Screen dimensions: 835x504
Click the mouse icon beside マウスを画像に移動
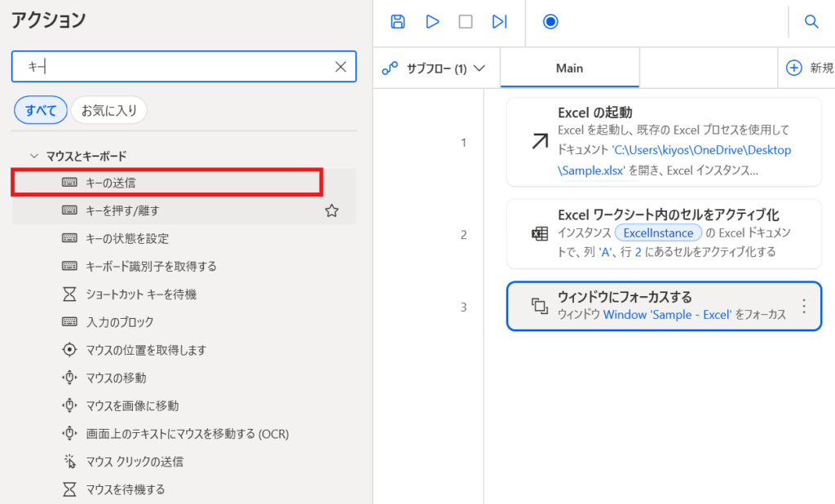pyautogui.click(x=69, y=405)
